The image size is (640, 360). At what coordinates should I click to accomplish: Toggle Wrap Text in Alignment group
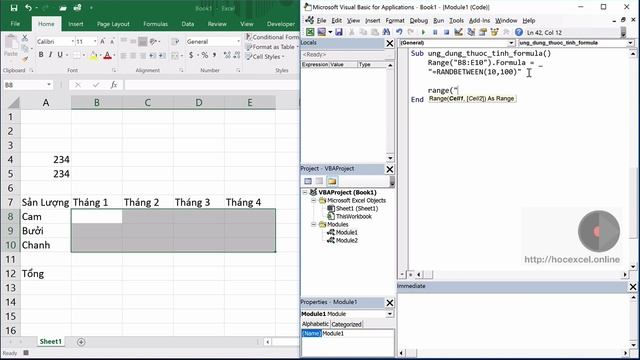click(175, 41)
